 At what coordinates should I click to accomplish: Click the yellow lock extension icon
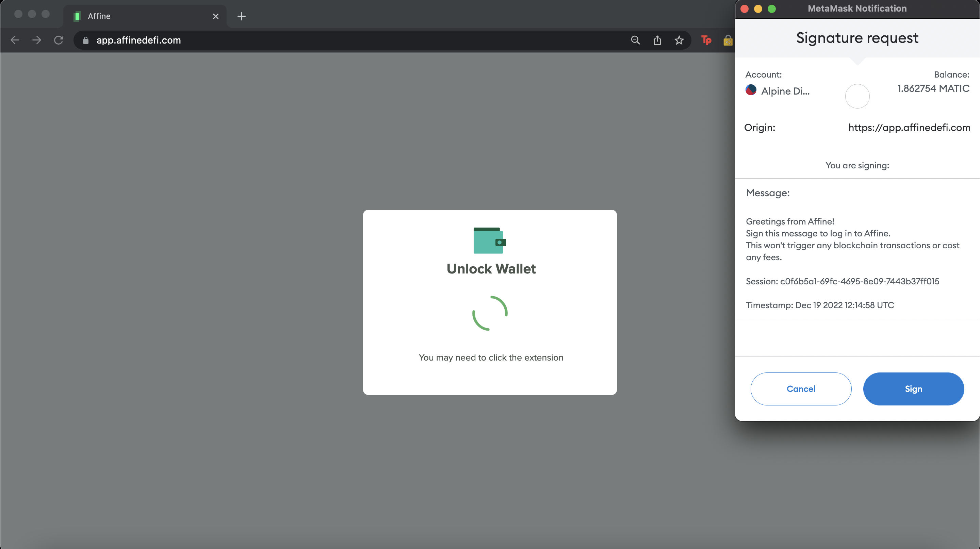point(728,40)
